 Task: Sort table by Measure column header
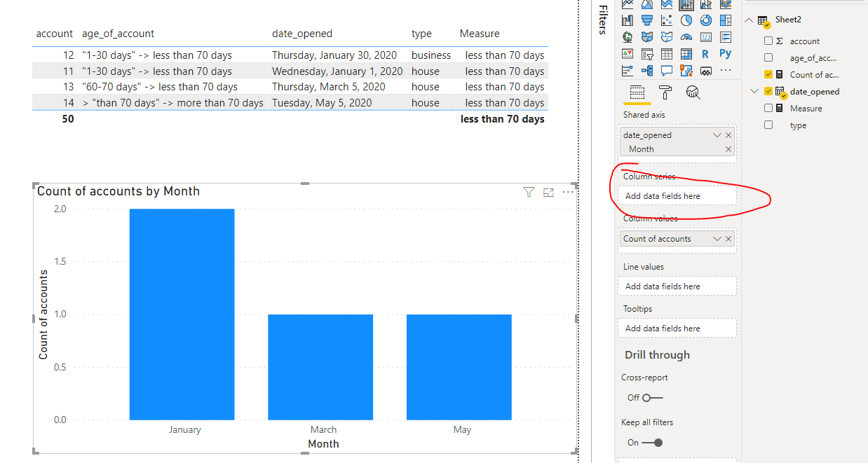[480, 34]
